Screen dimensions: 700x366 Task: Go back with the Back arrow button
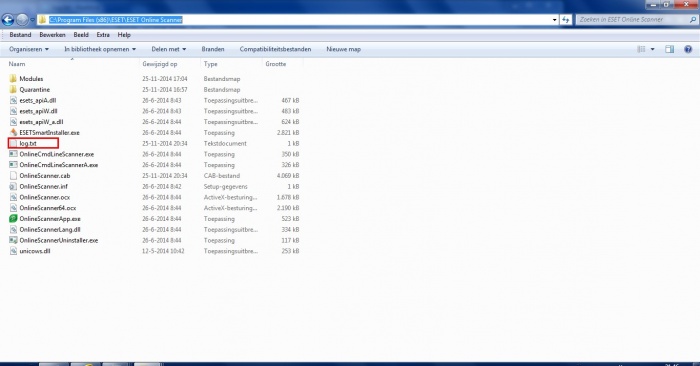8,20
